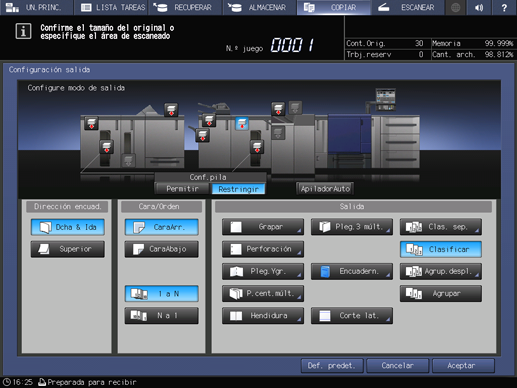Choose N a 1 output order
The image size is (517, 388).
(x=162, y=316)
